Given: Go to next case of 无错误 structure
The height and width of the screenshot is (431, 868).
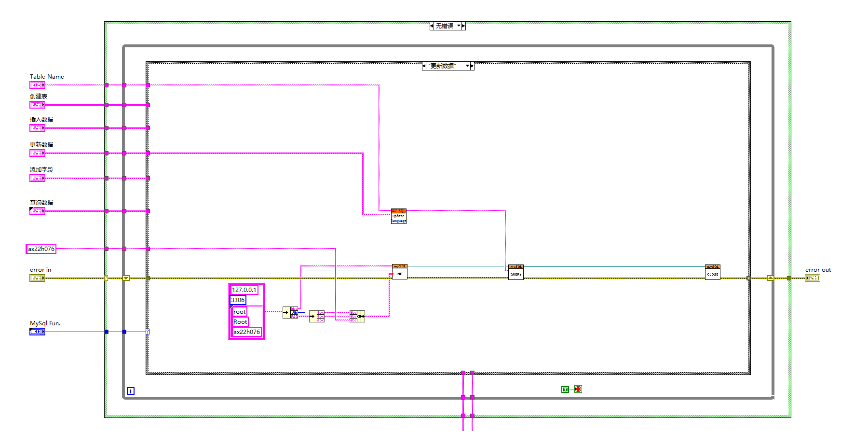Looking at the screenshot, I should 463,26.
